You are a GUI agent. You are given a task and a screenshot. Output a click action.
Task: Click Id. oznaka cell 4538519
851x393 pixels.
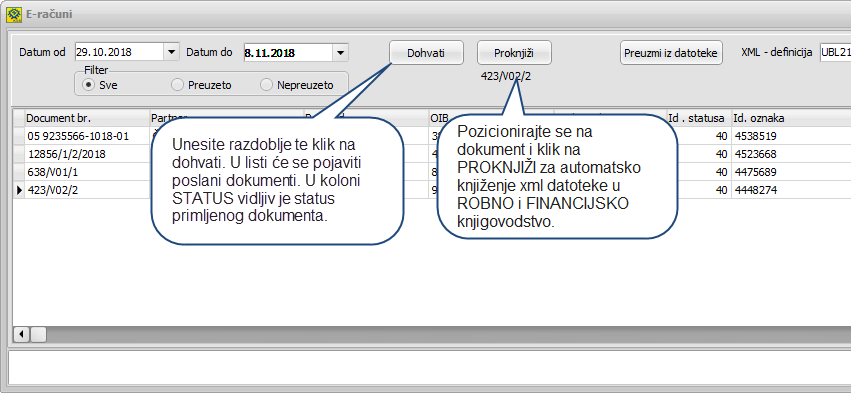pos(791,136)
